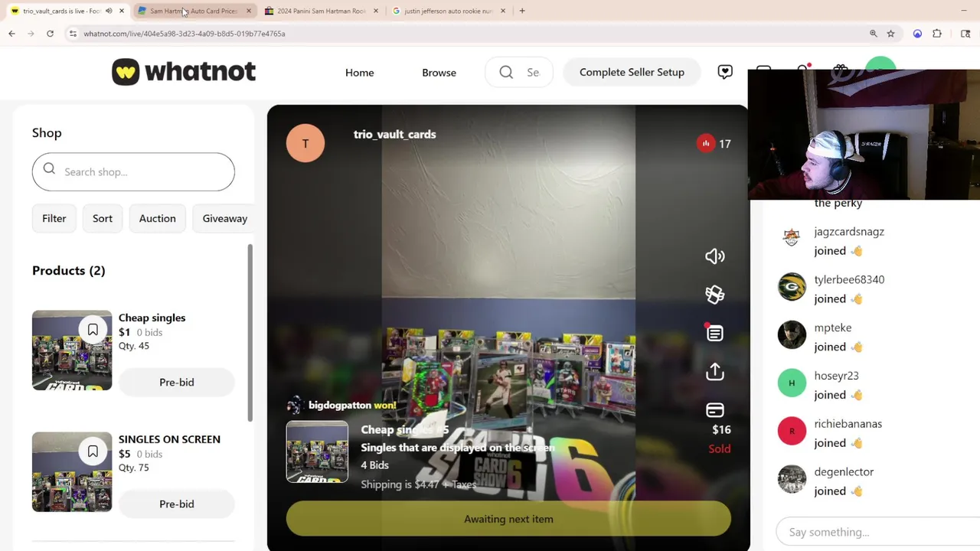The image size is (980, 551).
Task: Open the browser zoom magnifier icon
Action: pos(873,34)
